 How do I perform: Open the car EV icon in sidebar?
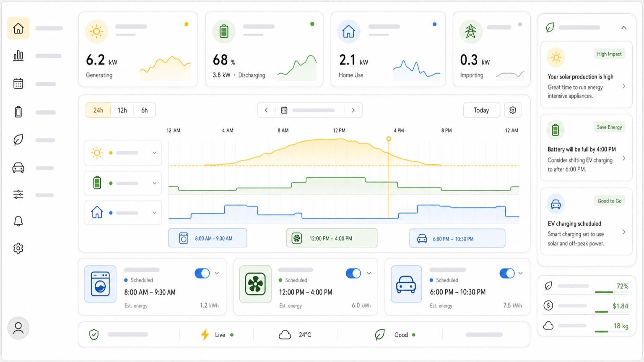[x=18, y=168]
